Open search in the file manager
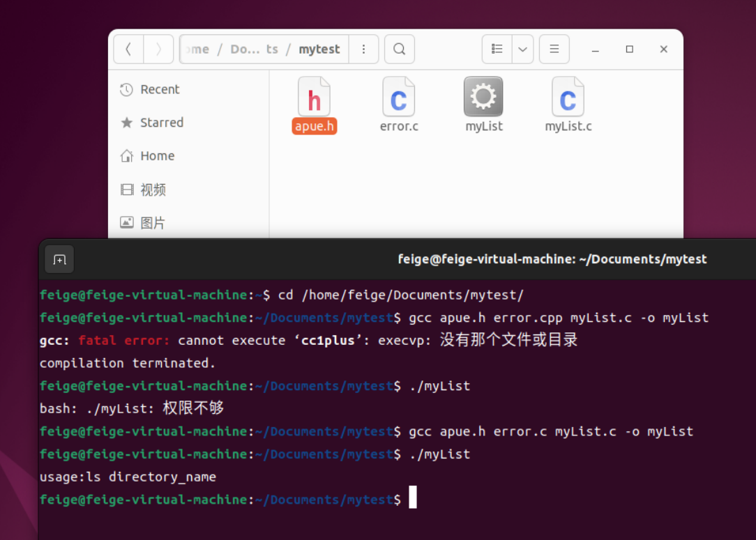Screen dimensions: 756x540 click(x=399, y=49)
